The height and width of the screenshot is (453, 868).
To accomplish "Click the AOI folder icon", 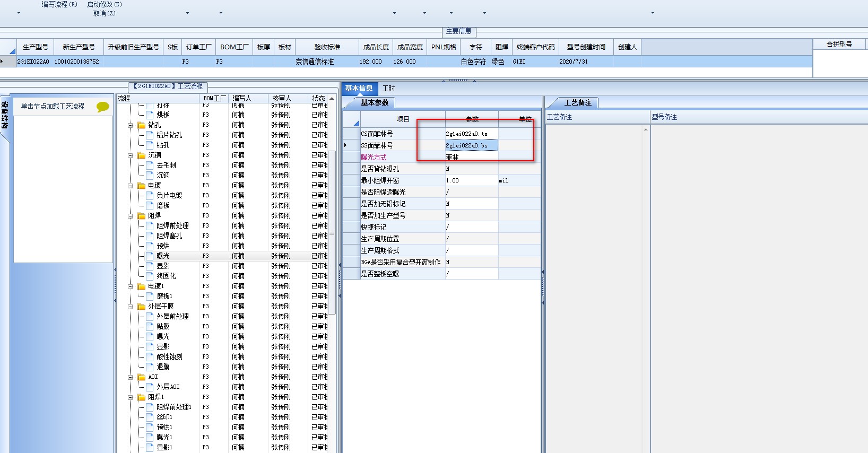I will click(141, 377).
